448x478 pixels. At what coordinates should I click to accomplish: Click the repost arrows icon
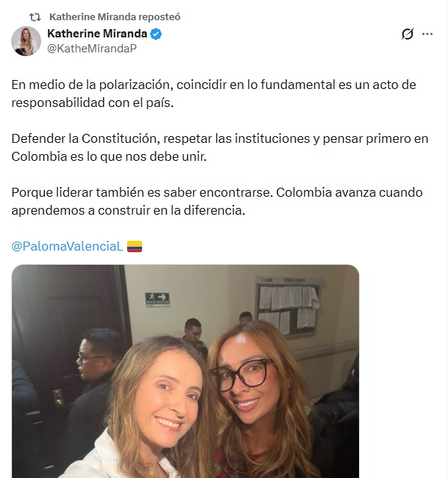coord(35,17)
